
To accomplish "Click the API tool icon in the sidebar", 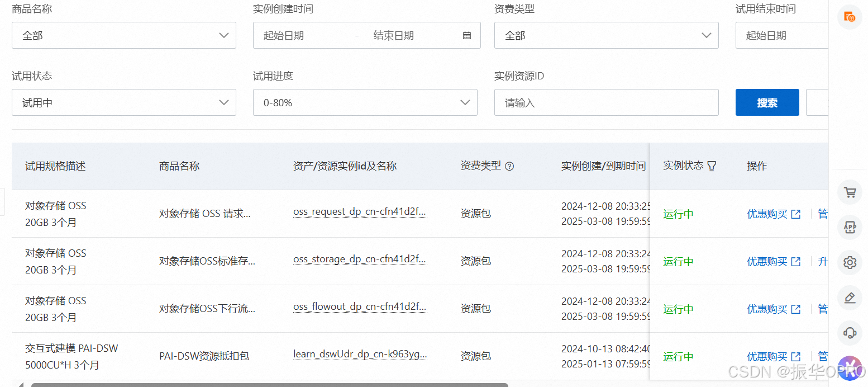I will (x=850, y=227).
